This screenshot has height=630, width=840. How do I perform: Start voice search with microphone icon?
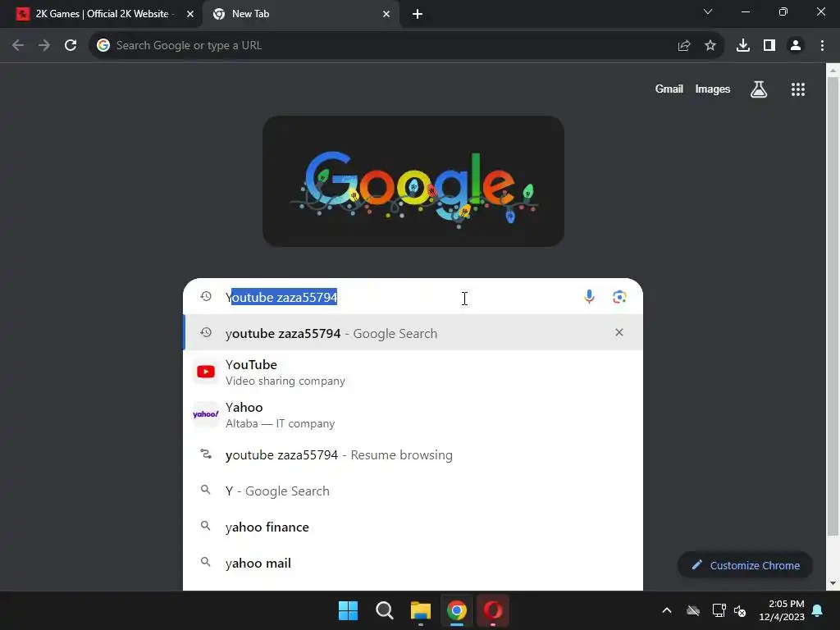589,296
